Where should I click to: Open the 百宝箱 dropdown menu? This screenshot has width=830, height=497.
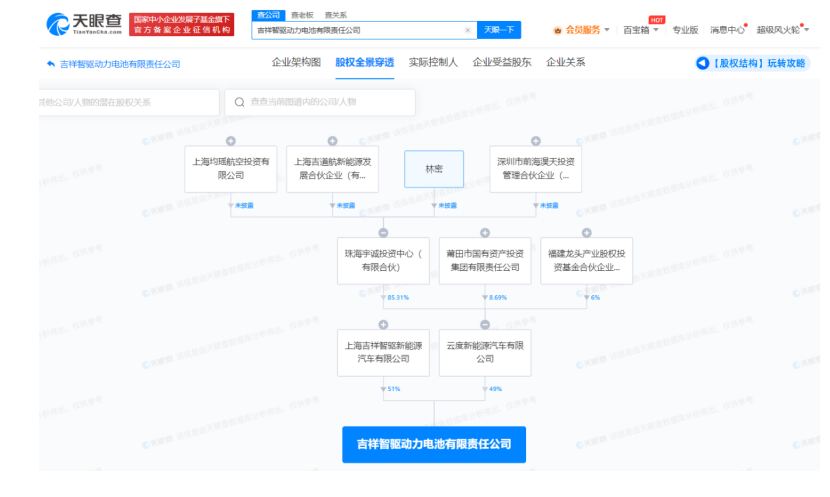tap(640, 30)
